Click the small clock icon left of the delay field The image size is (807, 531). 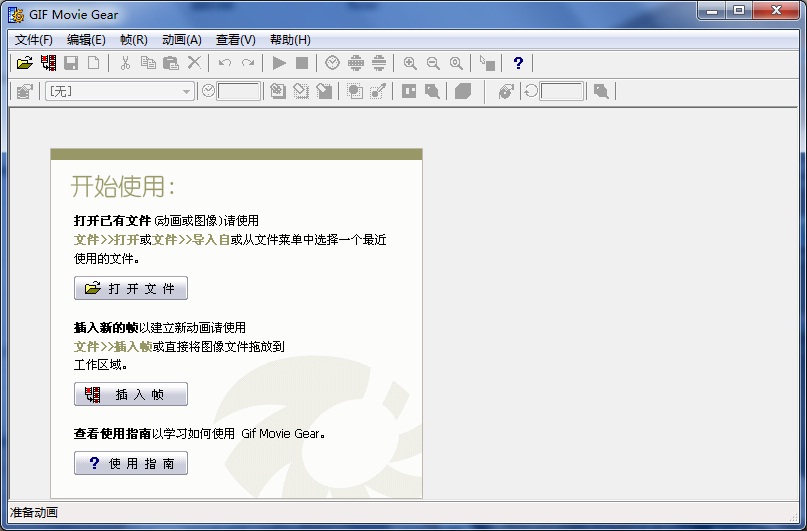pos(208,91)
